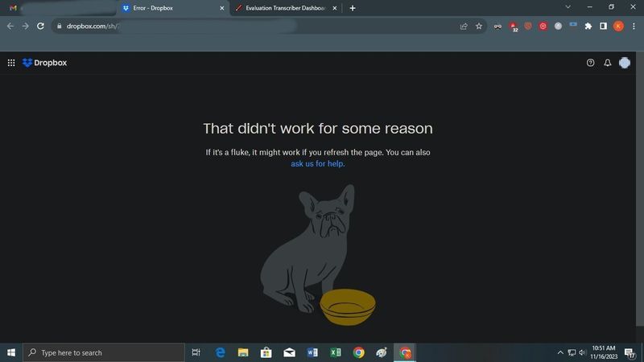Image resolution: width=644 pixels, height=362 pixels.
Task: Open Chrome profile K avatar
Action: pyautogui.click(x=618, y=27)
